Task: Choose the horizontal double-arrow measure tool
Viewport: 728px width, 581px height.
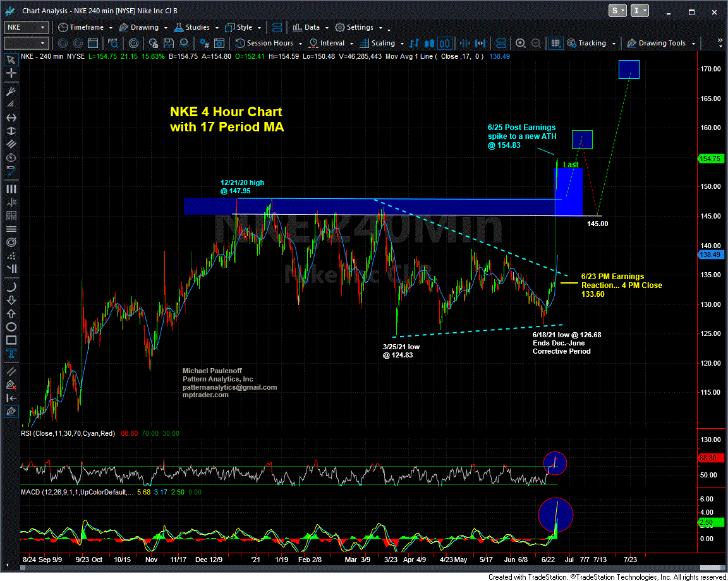Action: point(11,117)
